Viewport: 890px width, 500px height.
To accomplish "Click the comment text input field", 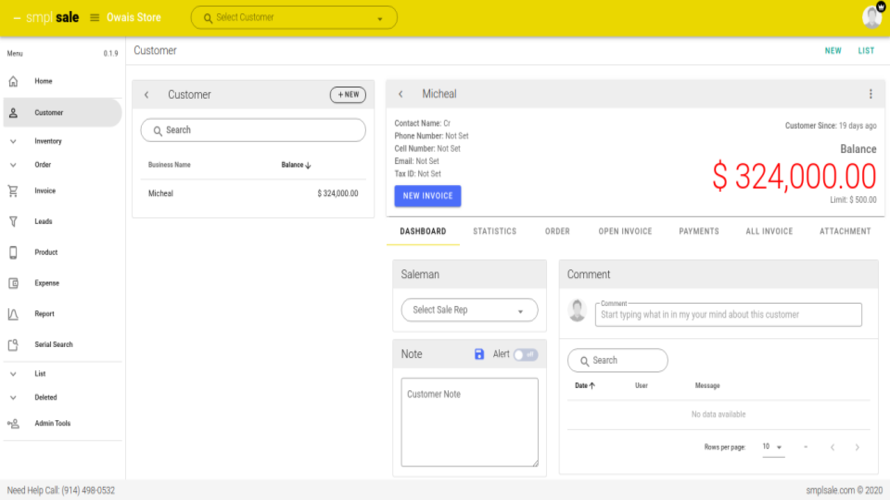I will click(x=728, y=314).
